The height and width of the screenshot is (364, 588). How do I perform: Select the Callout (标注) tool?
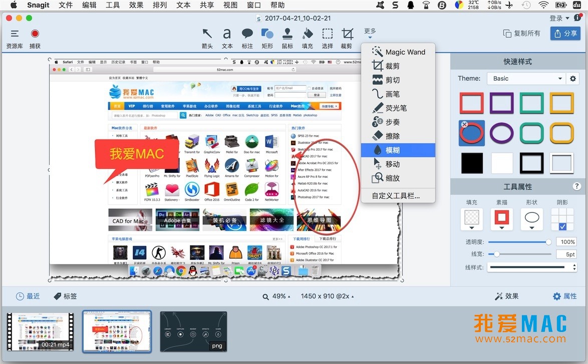(247, 38)
